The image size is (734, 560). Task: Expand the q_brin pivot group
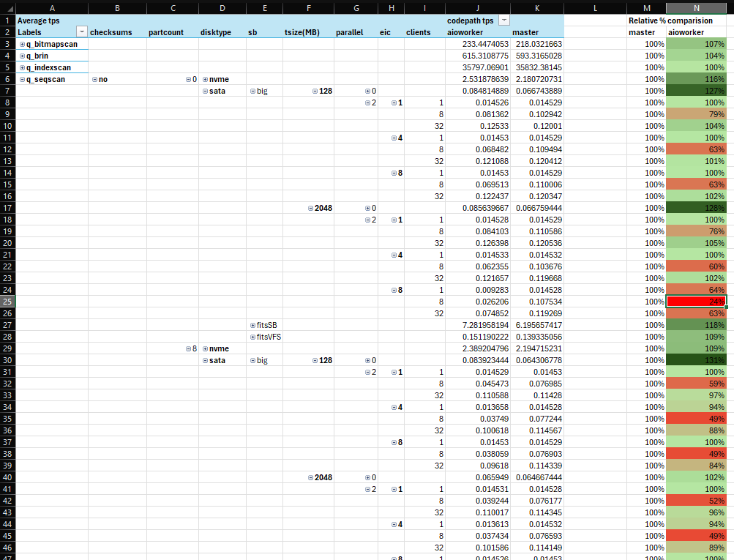point(22,56)
